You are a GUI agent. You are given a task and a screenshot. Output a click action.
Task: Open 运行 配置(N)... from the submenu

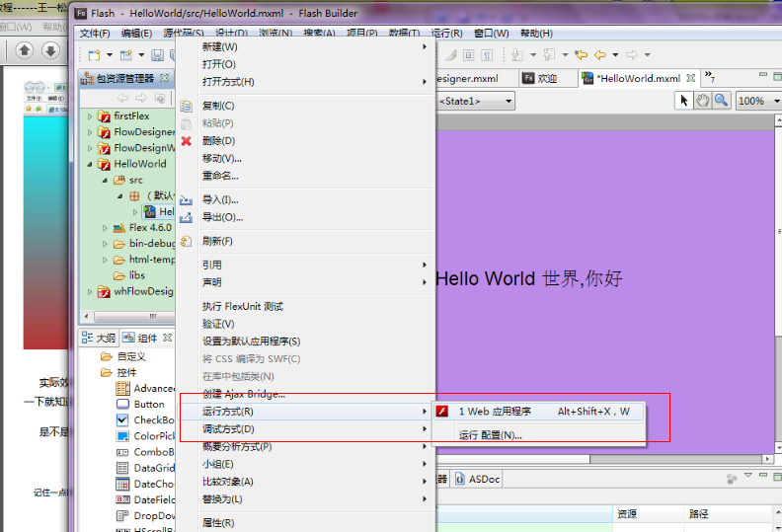[x=539, y=435]
